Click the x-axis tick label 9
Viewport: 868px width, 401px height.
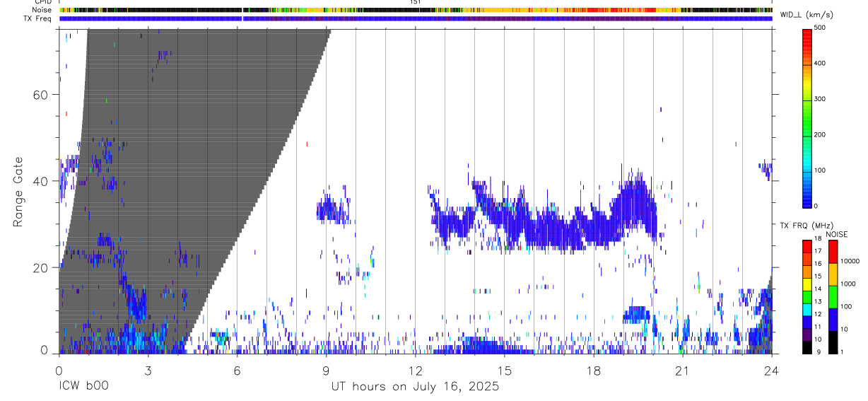point(326,370)
